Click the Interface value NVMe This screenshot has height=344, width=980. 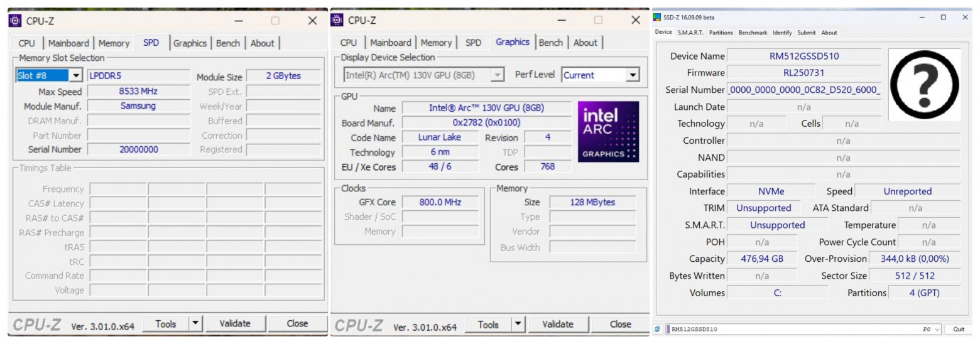(771, 191)
